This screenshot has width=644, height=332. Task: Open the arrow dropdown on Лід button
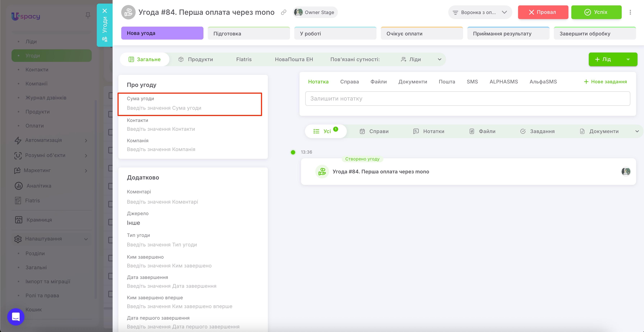628,59
